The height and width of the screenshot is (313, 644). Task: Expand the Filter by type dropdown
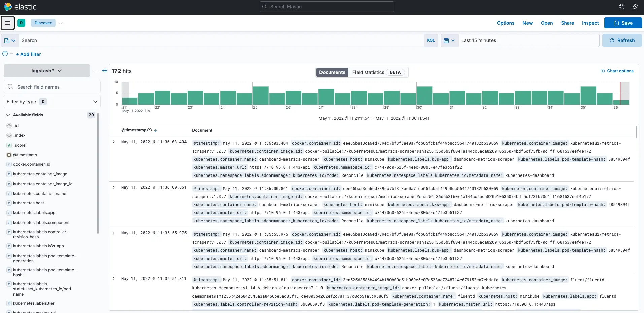[52, 102]
